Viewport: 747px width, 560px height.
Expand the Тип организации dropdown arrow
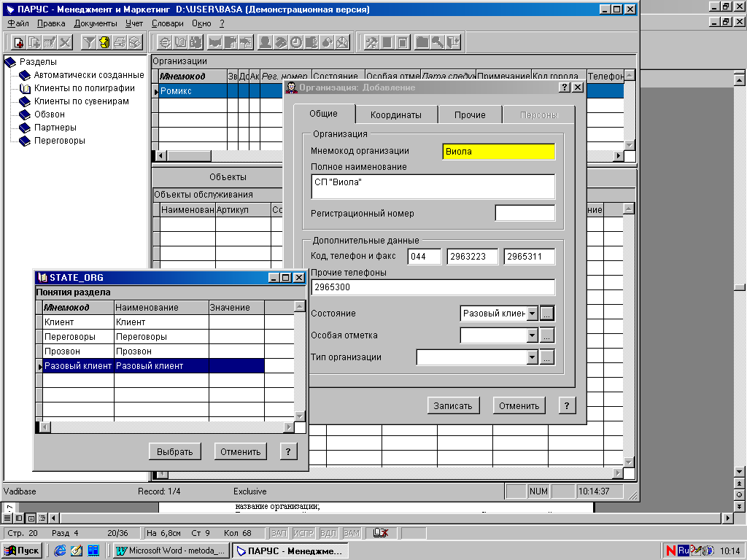pyautogui.click(x=533, y=357)
